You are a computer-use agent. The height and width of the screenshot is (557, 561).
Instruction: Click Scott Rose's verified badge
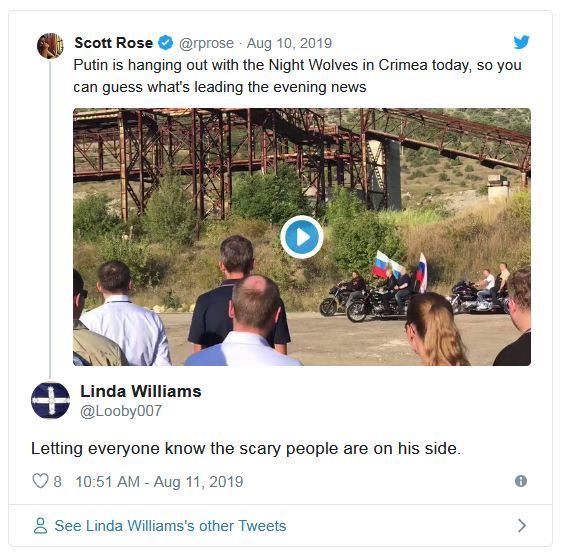tap(166, 43)
